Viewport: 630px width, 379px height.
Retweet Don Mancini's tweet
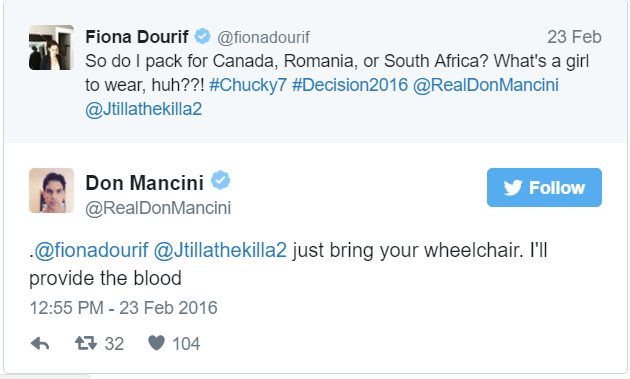[x=86, y=343]
